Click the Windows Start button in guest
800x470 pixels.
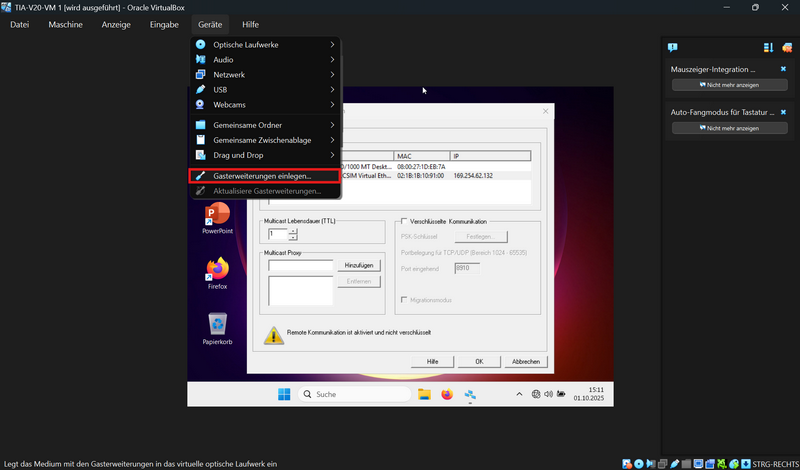coord(283,394)
